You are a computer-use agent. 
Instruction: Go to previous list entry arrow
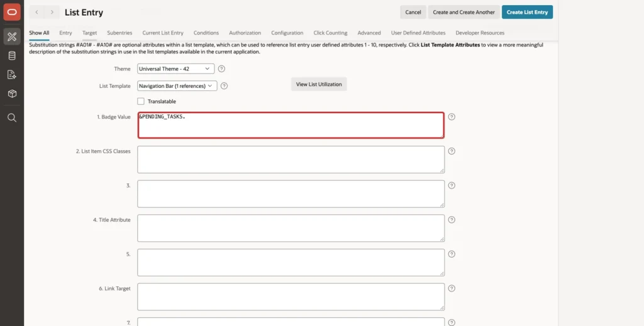tap(36, 13)
